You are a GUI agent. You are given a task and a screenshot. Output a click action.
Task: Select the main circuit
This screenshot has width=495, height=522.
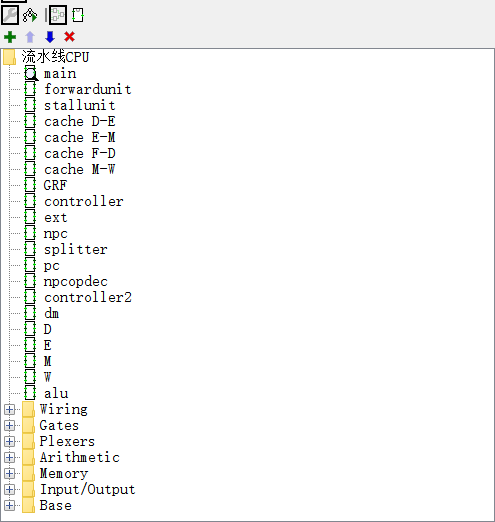[60, 73]
